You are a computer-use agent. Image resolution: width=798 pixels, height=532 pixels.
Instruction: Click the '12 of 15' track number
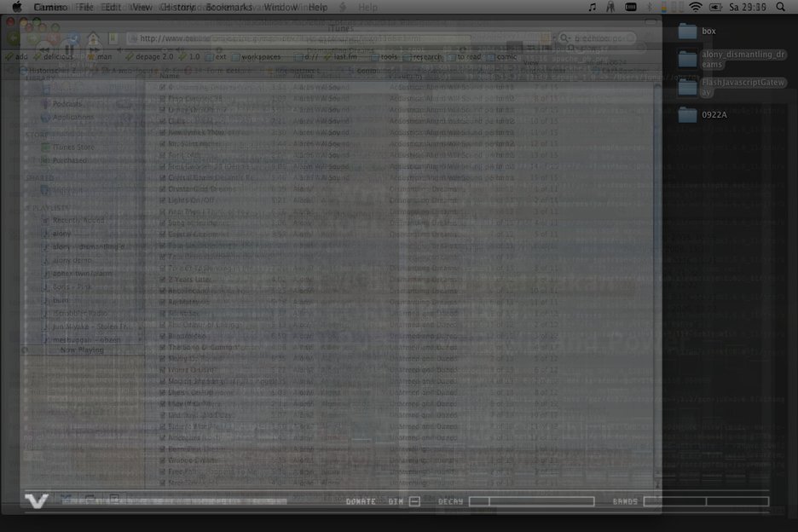point(544,143)
